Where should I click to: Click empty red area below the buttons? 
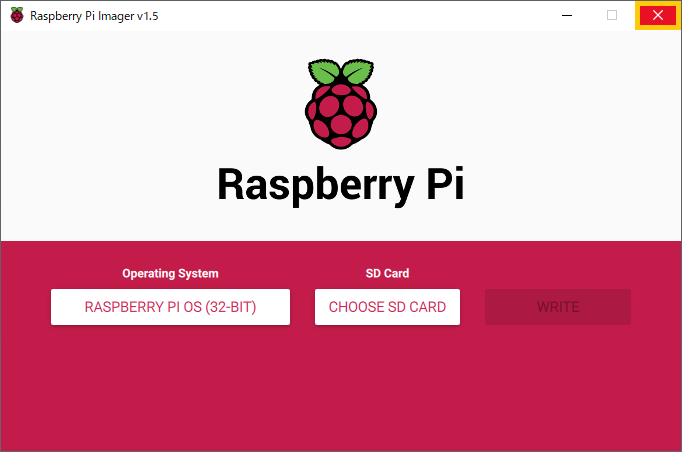pos(340,390)
